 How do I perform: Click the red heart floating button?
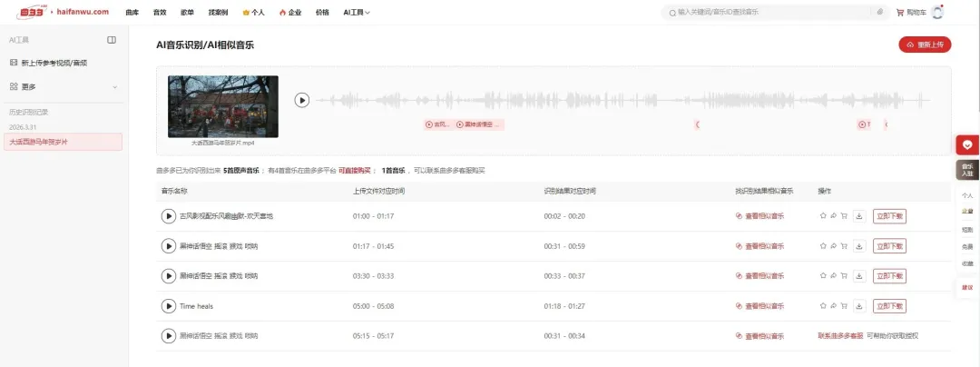(x=967, y=145)
